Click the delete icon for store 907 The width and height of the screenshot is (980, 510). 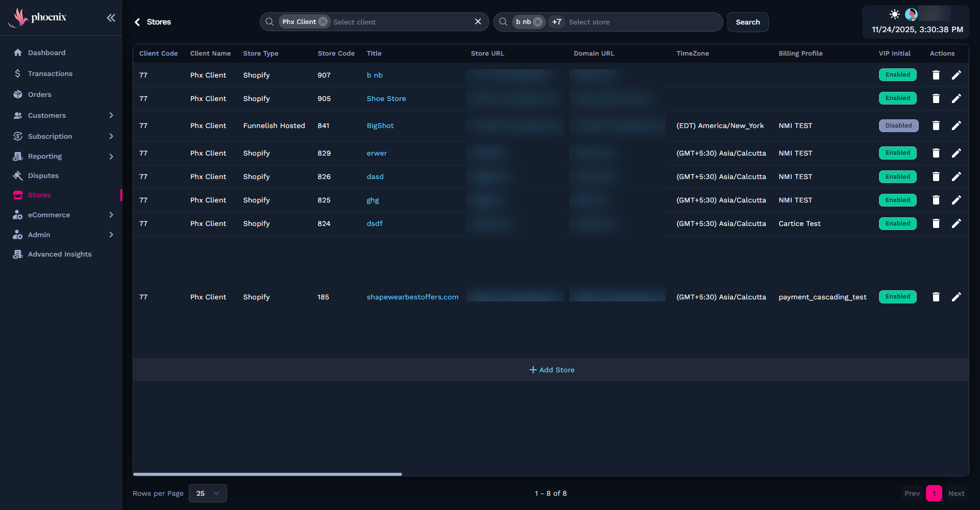coord(936,75)
